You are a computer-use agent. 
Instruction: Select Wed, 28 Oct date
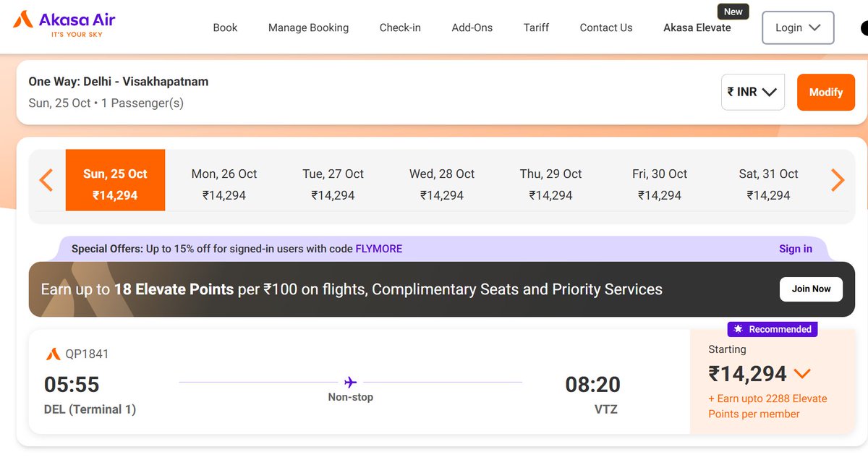[442, 184]
